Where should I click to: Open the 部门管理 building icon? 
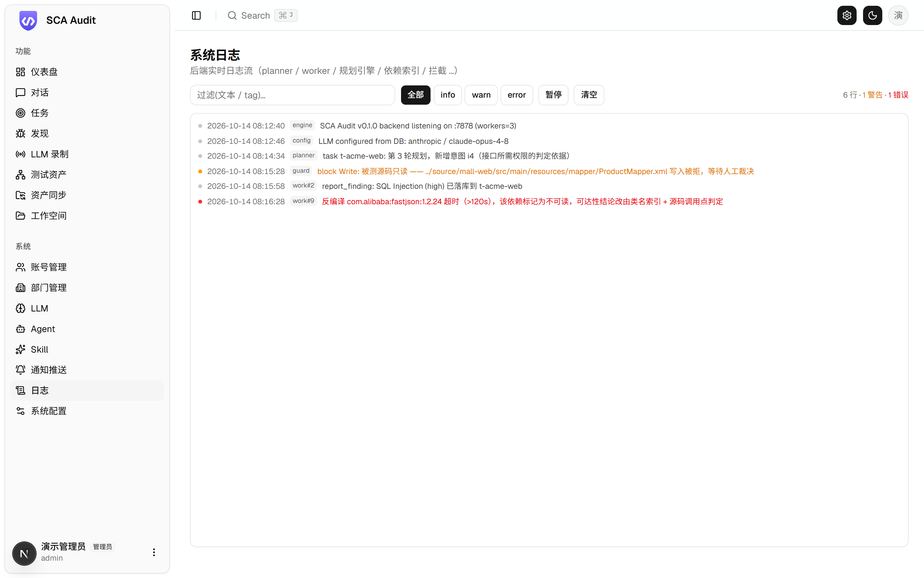21,288
